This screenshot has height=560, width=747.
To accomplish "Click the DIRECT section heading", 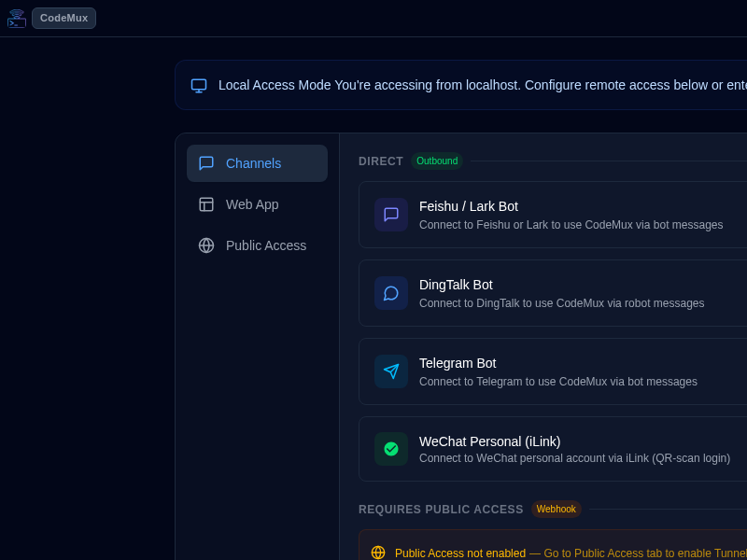I will [381, 161].
